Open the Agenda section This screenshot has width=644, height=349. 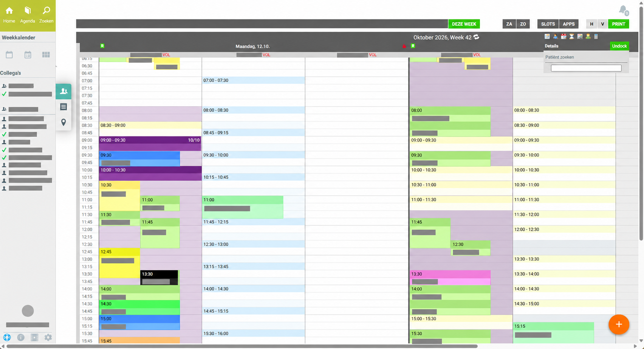28,15
